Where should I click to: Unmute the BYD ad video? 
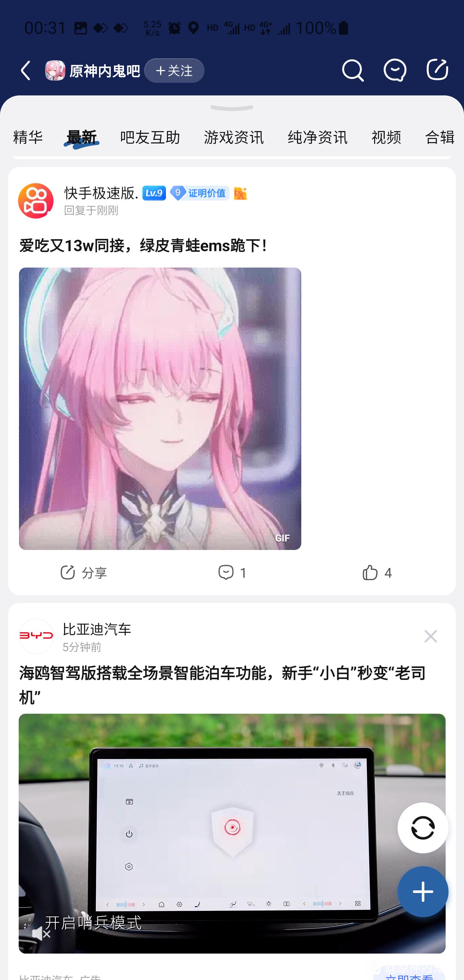tap(42, 934)
